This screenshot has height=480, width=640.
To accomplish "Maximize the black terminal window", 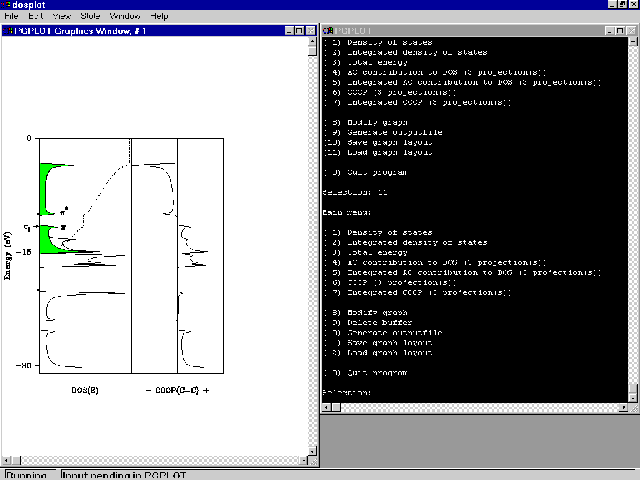I will click(x=620, y=31).
